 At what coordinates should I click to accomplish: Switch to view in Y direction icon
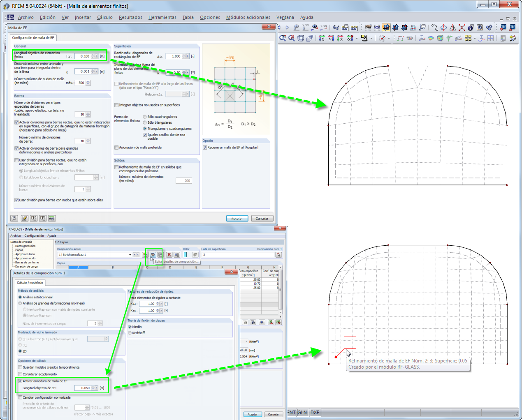331,38
